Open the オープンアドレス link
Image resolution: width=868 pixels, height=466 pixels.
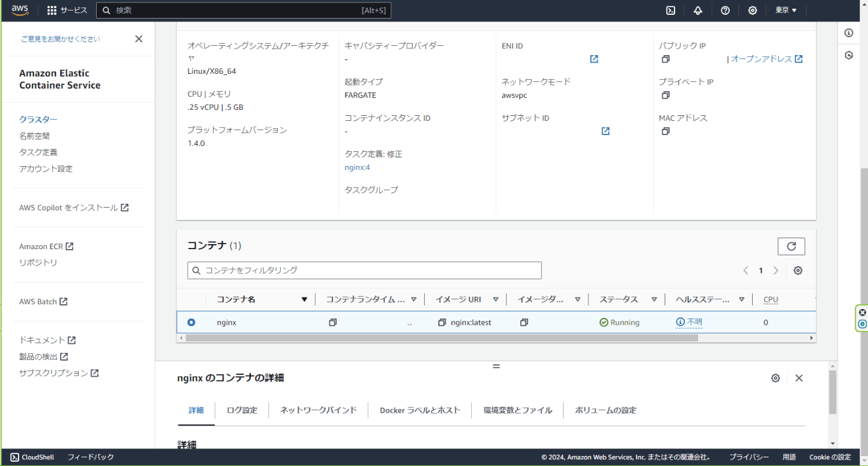coord(767,59)
